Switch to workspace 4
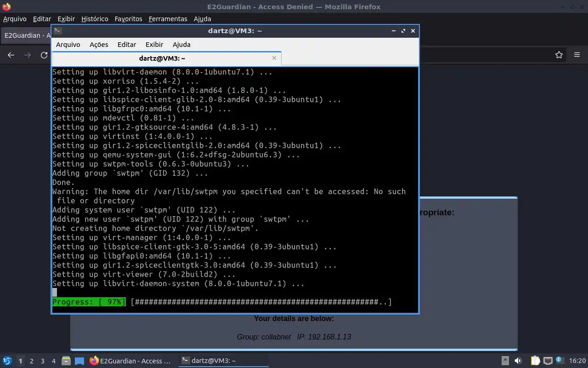This screenshot has width=588, height=368. point(53,361)
